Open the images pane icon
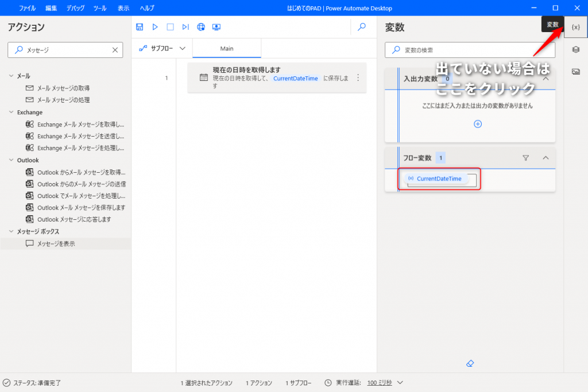588x392 pixels. coord(575,72)
